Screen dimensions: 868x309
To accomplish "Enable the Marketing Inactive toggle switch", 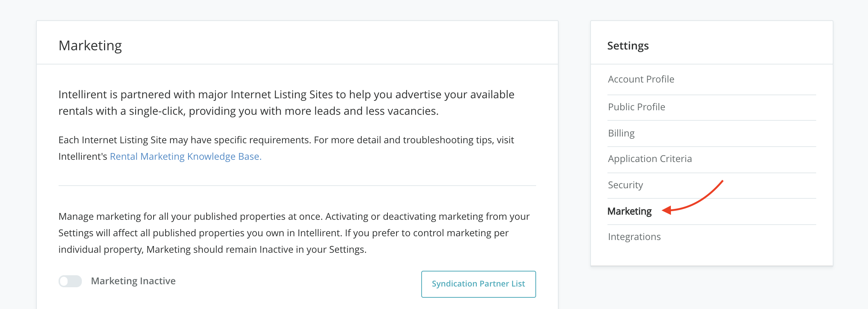I will pos(70,281).
